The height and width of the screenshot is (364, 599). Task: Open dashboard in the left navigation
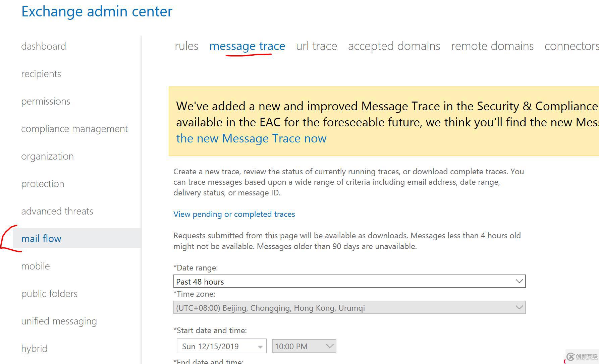click(44, 46)
